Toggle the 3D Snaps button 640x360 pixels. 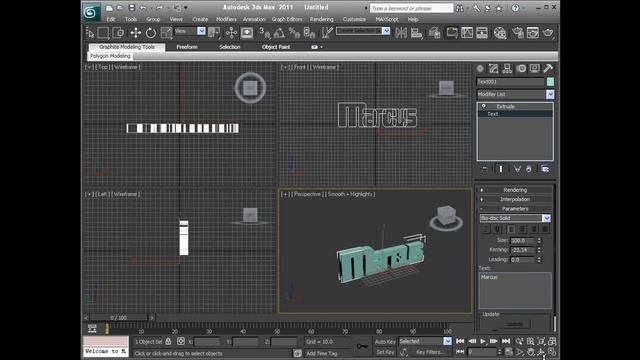tap(264, 33)
